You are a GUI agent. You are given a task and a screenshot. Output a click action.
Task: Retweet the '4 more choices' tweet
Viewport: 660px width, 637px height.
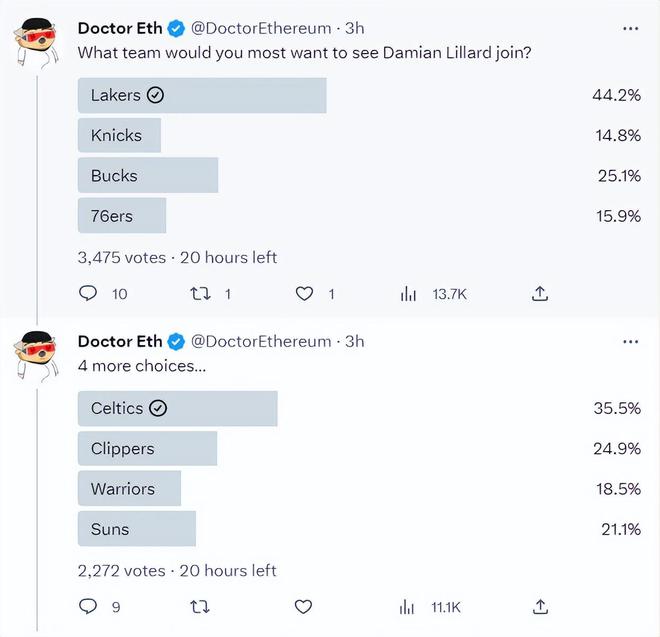pyautogui.click(x=200, y=607)
